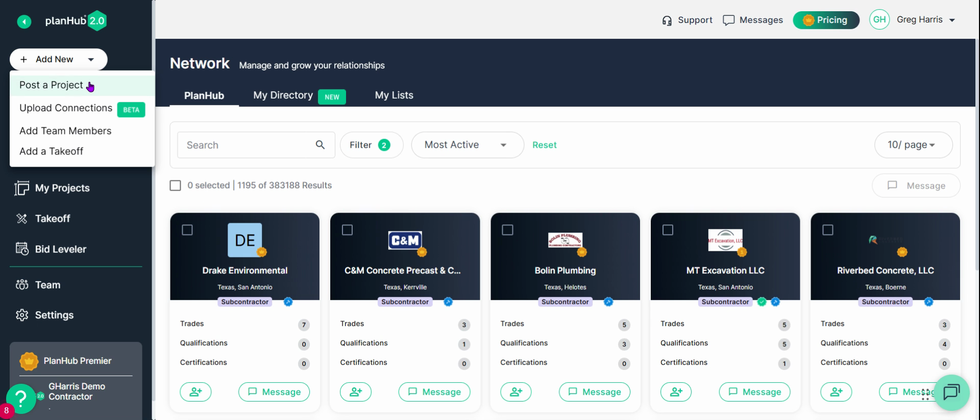Click the verified badge on C&M Concrete

pyautogui.click(x=448, y=302)
